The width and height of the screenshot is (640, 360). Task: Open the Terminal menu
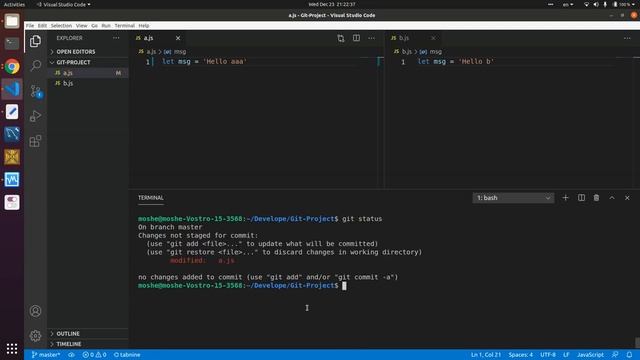coord(124,25)
